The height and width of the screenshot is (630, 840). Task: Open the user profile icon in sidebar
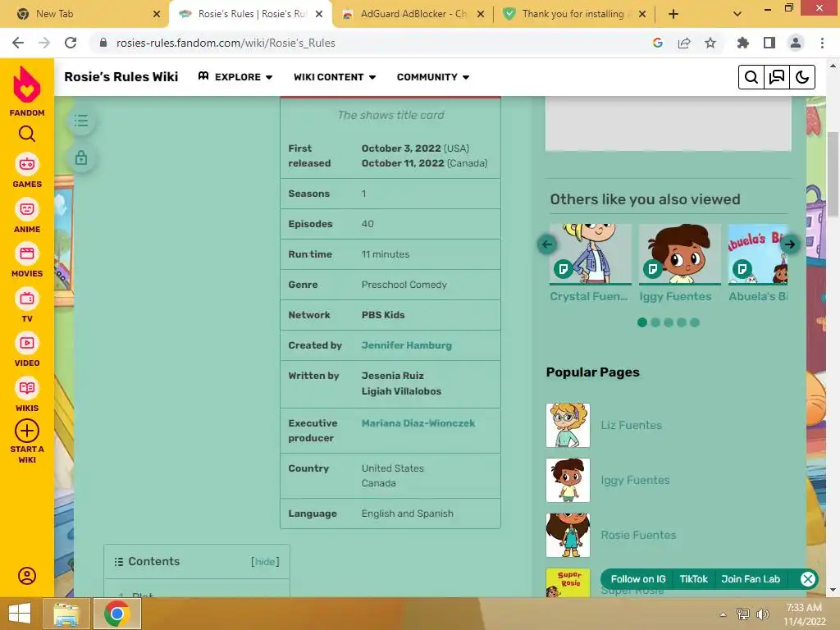tap(27, 576)
